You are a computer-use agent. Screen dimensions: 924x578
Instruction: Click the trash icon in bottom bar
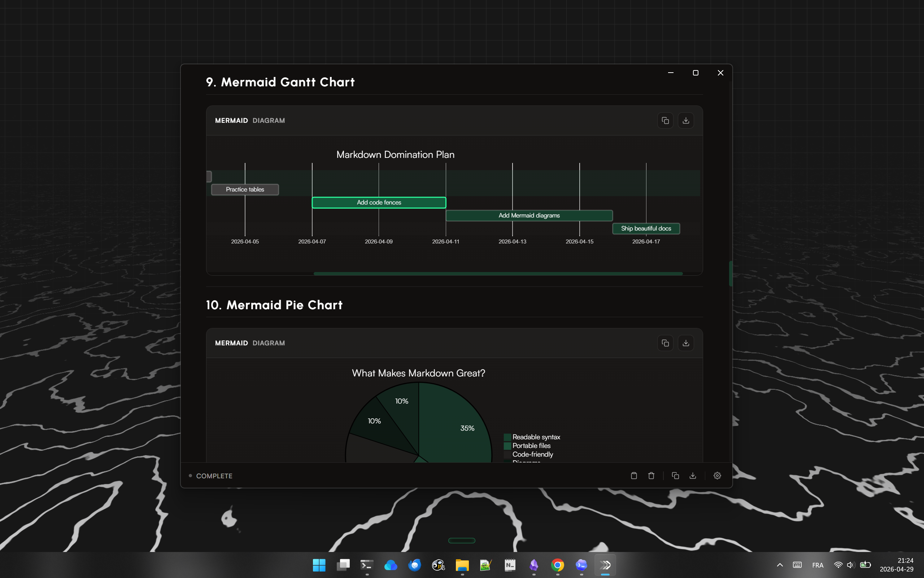(x=651, y=475)
